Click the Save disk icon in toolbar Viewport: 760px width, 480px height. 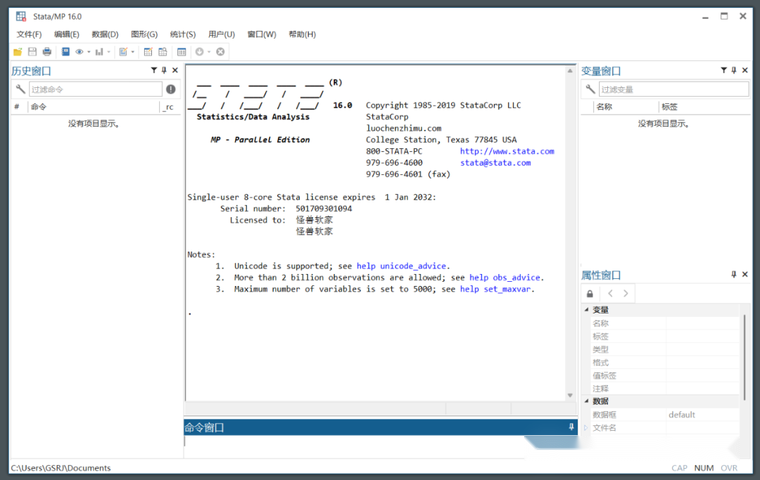click(x=32, y=52)
